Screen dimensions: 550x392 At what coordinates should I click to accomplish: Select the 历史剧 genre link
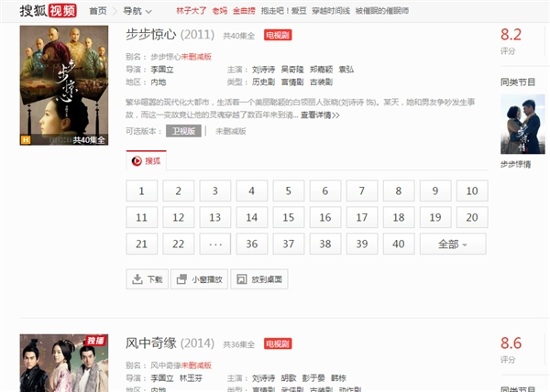(263, 82)
